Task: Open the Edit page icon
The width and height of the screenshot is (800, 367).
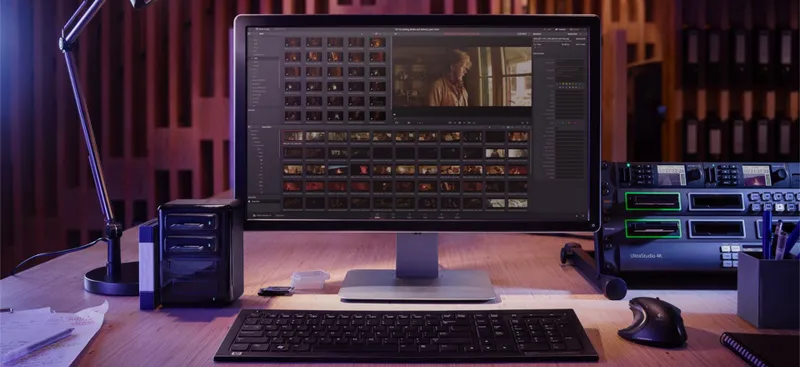Action: pos(393,215)
